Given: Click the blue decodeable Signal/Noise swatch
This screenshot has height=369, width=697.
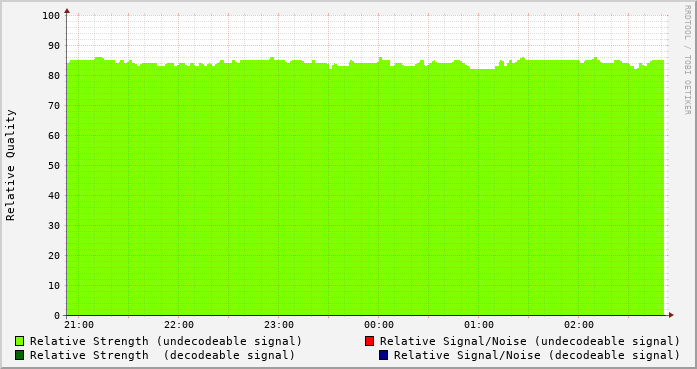Looking at the screenshot, I should click(384, 355).
